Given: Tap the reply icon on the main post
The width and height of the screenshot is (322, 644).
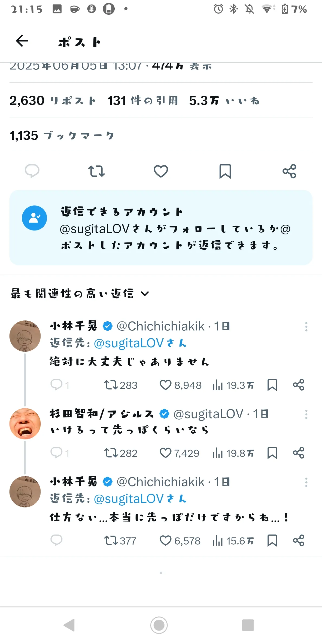Looking at the screenshot, I should 32,171.
